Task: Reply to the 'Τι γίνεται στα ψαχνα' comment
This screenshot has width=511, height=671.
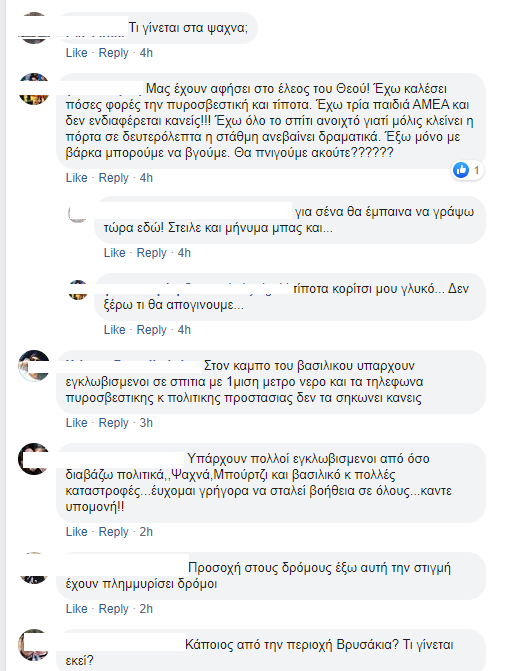Action: tap(113, 53)
